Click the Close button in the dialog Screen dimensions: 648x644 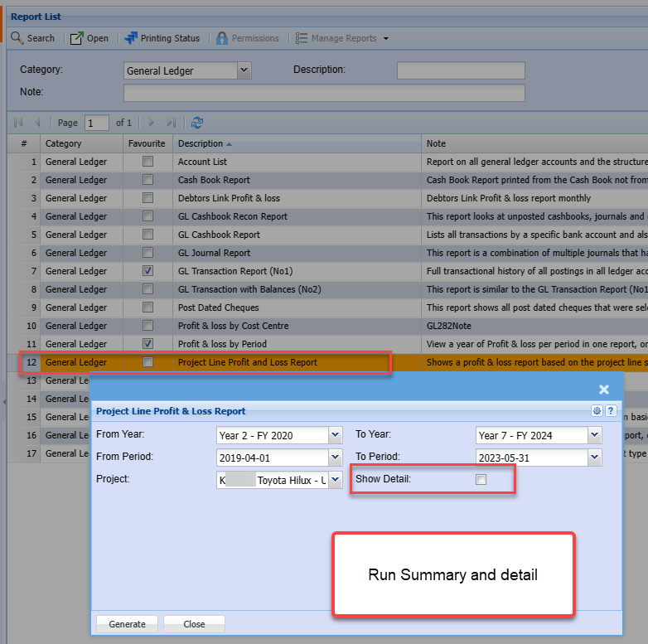tap(194, 624)
